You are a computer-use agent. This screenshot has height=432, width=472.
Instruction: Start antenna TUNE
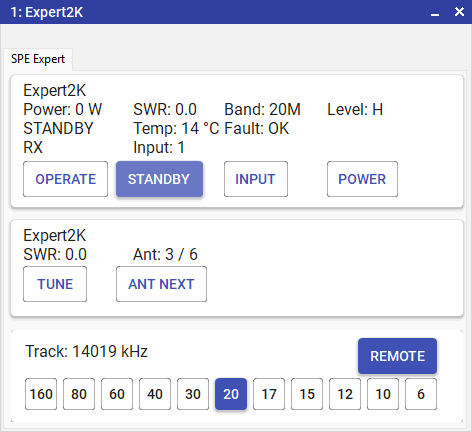[x=55, y=284]
